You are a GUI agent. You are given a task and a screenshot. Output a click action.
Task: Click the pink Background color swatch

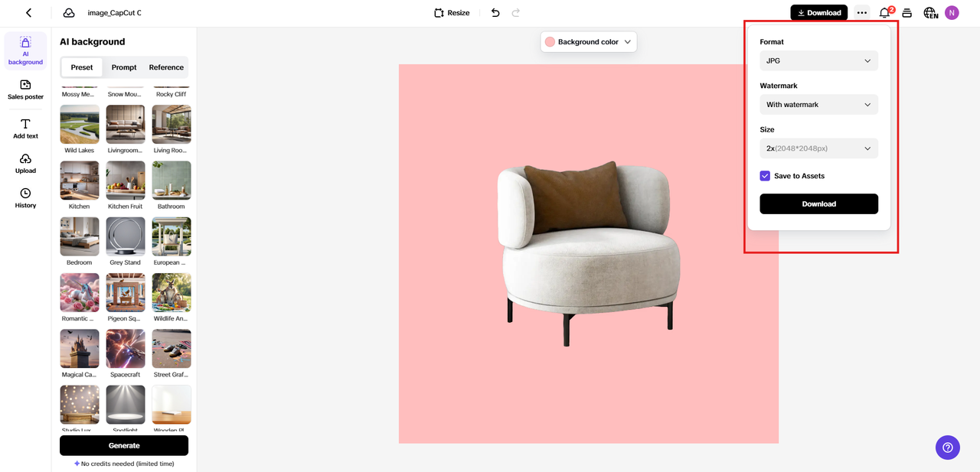(x=550, y=42)
